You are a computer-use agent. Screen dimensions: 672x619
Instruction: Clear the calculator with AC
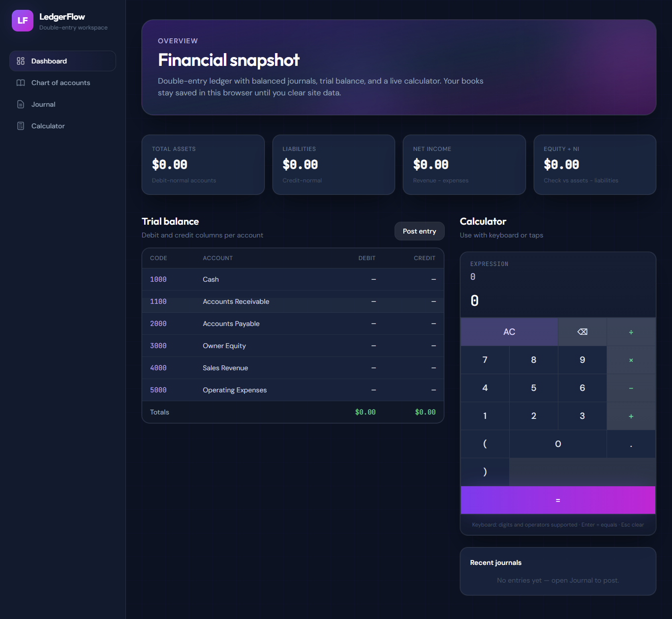coord(509,332)
